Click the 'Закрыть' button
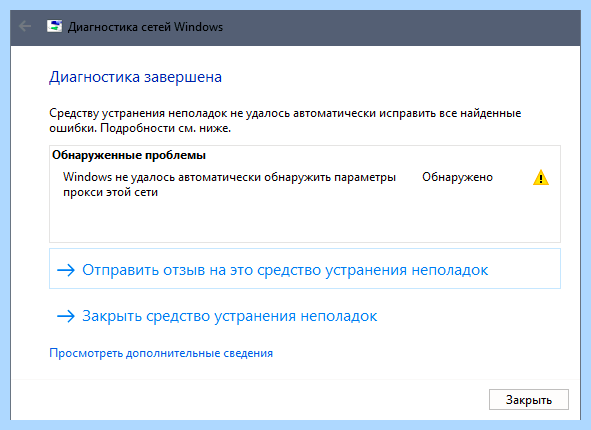The height and width of the screenshot is (430, 591). click(528, 399)
